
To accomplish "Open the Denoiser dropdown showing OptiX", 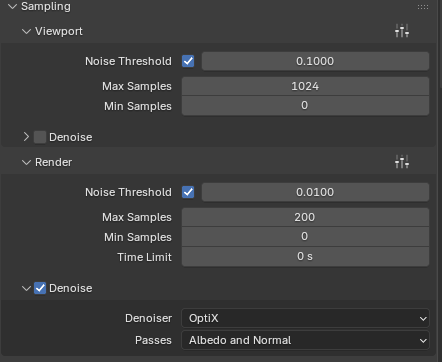I will 305,318.
